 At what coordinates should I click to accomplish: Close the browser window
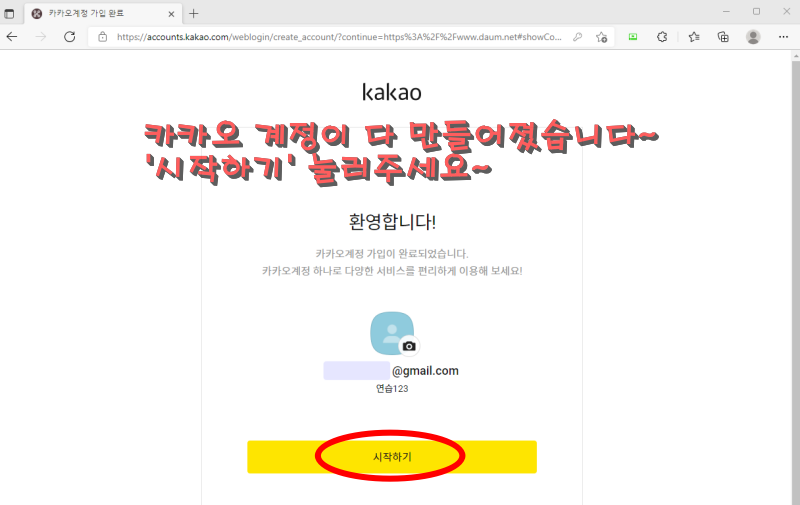pyautogui.click(x=786, y=11)
